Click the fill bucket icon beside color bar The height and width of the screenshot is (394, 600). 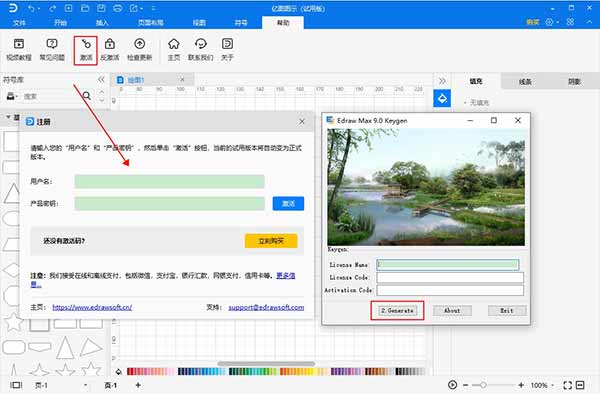[119, 371]
